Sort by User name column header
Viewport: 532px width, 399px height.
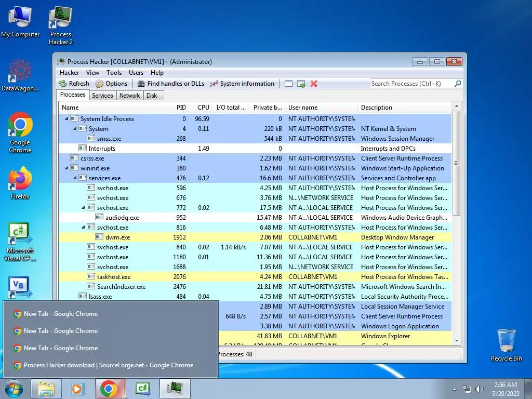[x=321, y=108]
